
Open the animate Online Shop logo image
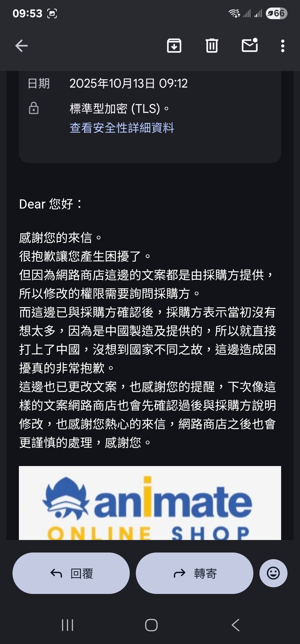coord(150,503)
